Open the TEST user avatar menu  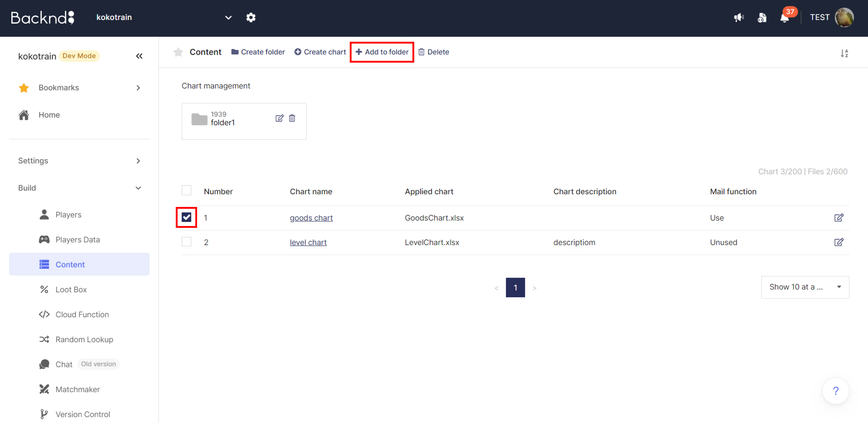coord(844,17)
